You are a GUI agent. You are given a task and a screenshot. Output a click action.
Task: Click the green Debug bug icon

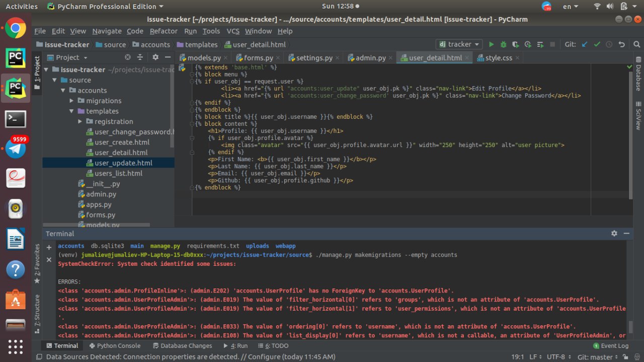pyautogui.click(x=503, y=44)
